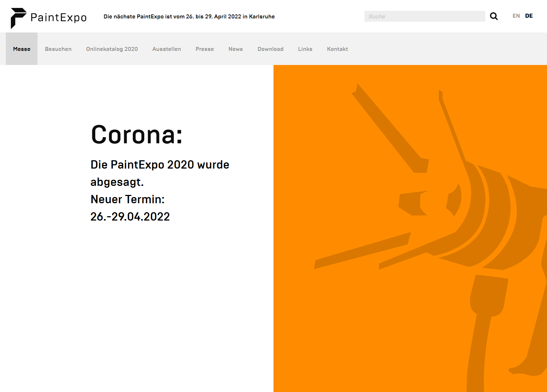Click the magnifying glass search icon
Viewport: 547px width, 392px height.
[x=494, y=16]
